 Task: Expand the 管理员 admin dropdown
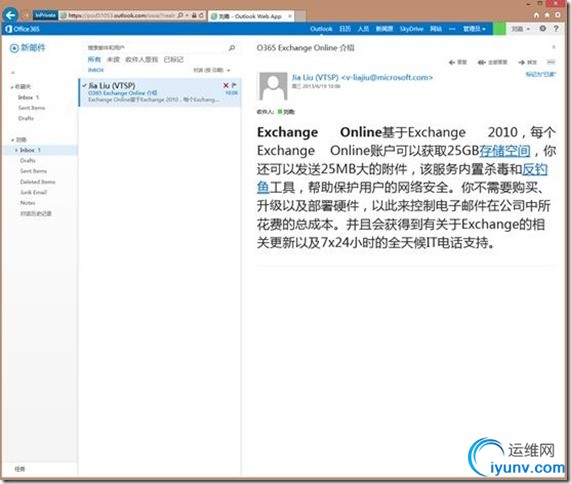click(x=474, y=29)
